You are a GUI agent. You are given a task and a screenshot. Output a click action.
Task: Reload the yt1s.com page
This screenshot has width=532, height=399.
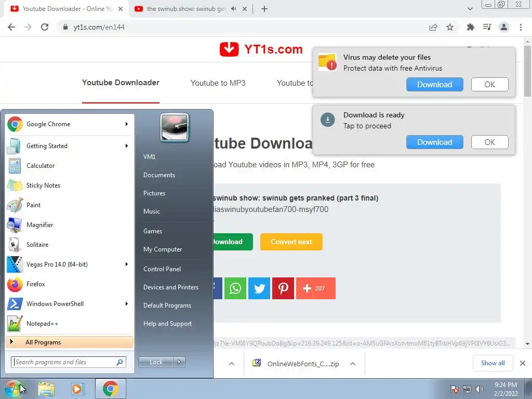pos(45,27)
